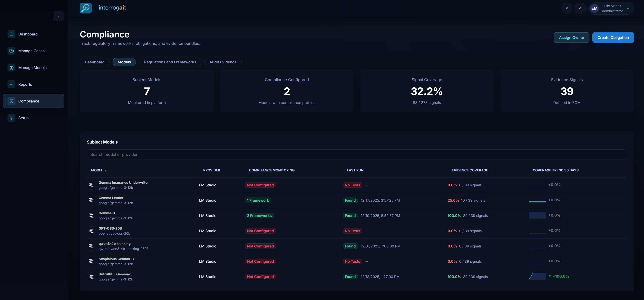Screen dimensions: 644x300
Task: Click the Create Obligation button
Action: [613, 37]
